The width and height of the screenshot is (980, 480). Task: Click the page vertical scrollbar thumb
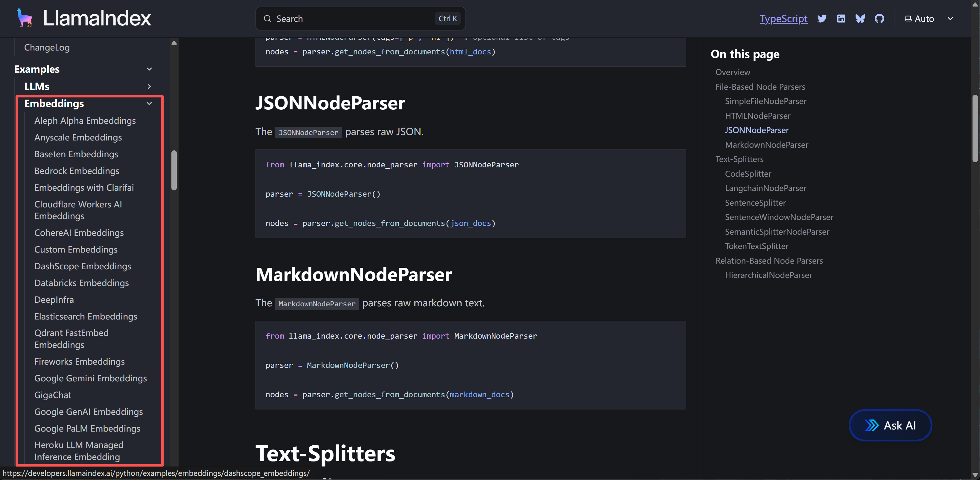coord(975,129)
